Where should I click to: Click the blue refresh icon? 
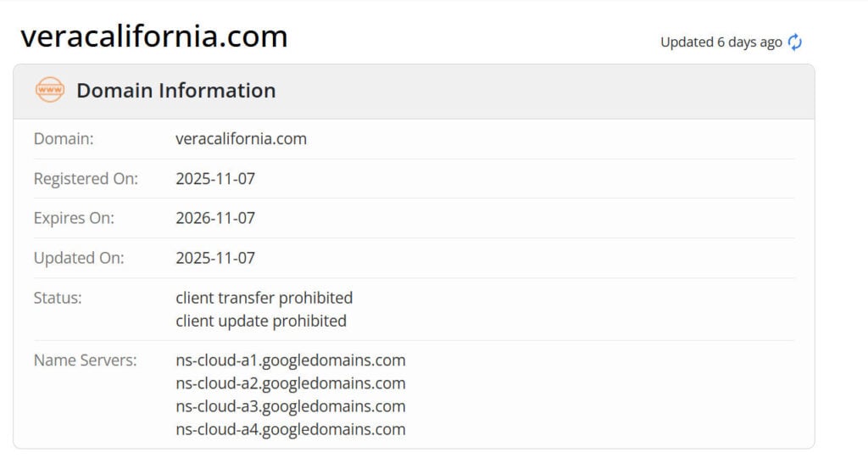point(795,42)
